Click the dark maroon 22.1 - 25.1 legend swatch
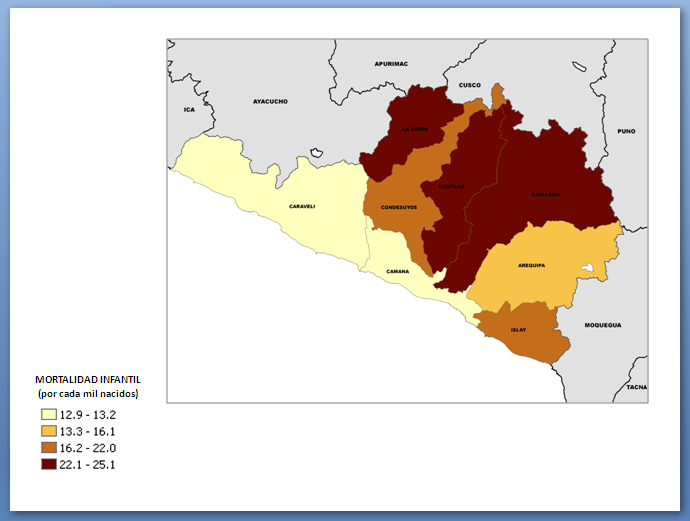690x521 pixels. point(48,465)
